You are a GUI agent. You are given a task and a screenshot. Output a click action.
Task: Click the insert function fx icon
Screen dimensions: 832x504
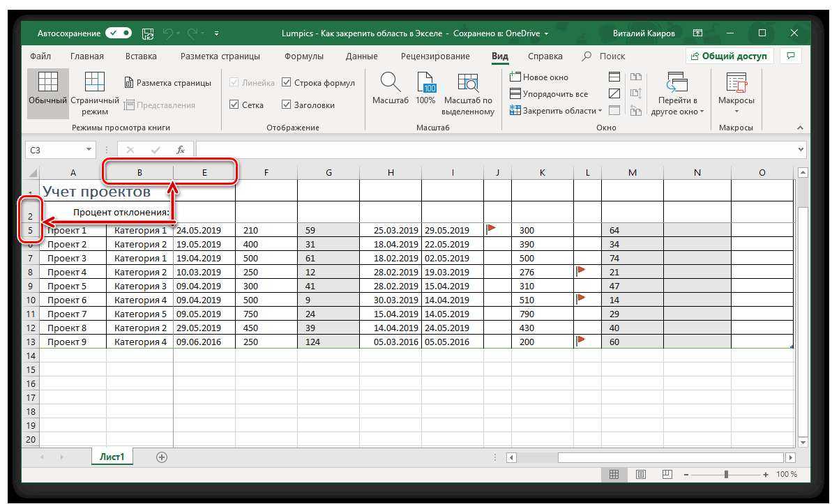point(181,150)
